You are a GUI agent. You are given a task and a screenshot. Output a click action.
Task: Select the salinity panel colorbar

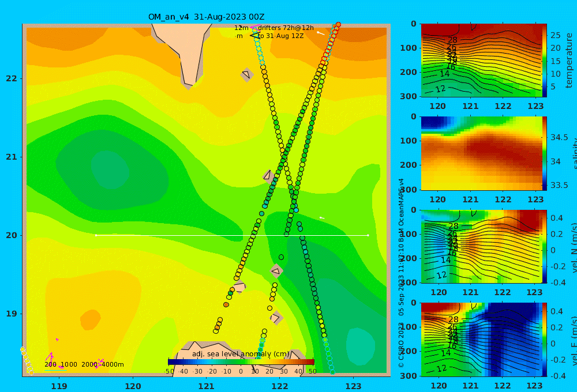545,153
